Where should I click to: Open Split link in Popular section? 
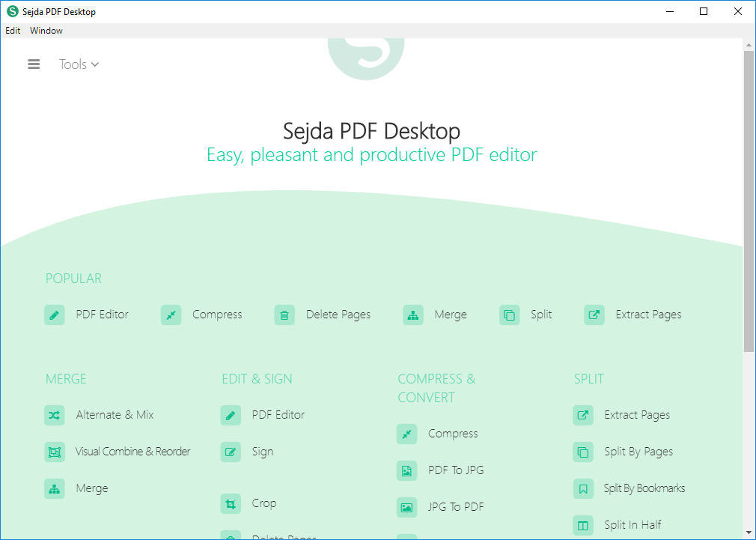pos(541,315)
